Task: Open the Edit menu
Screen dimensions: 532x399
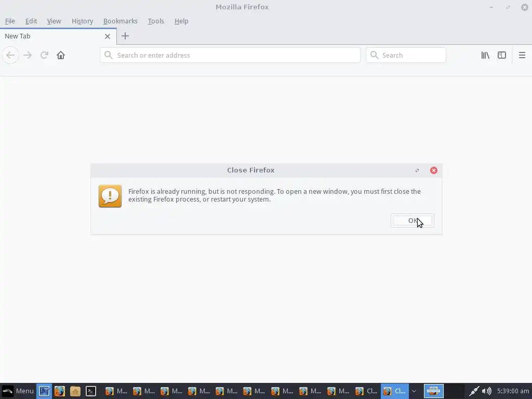Action: (x=31, y=21)
